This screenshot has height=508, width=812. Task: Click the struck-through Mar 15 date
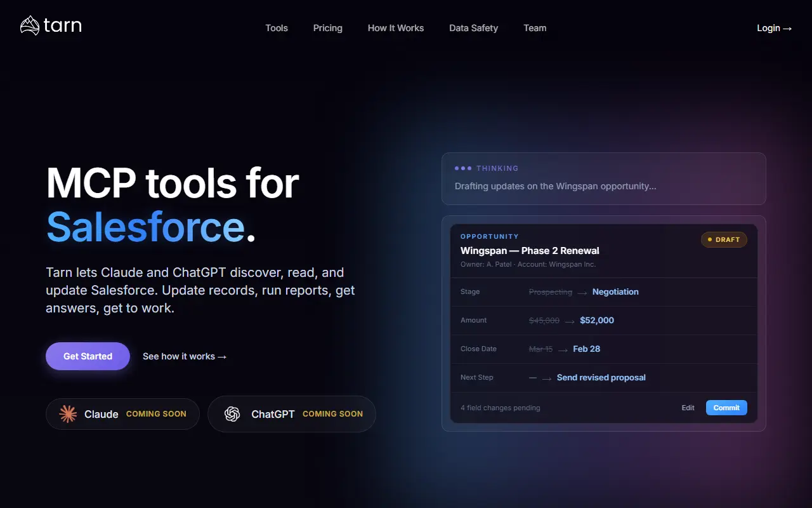[540, 349]
